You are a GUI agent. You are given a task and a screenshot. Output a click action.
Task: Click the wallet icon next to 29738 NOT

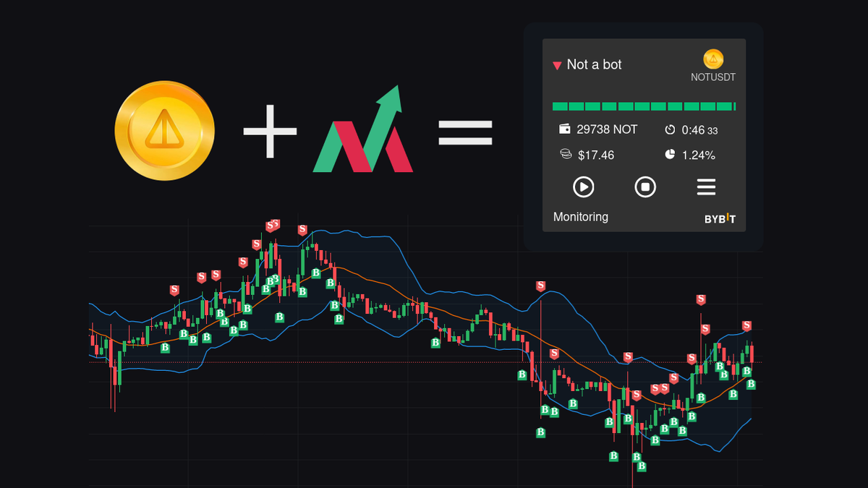[x=565, y=129]
